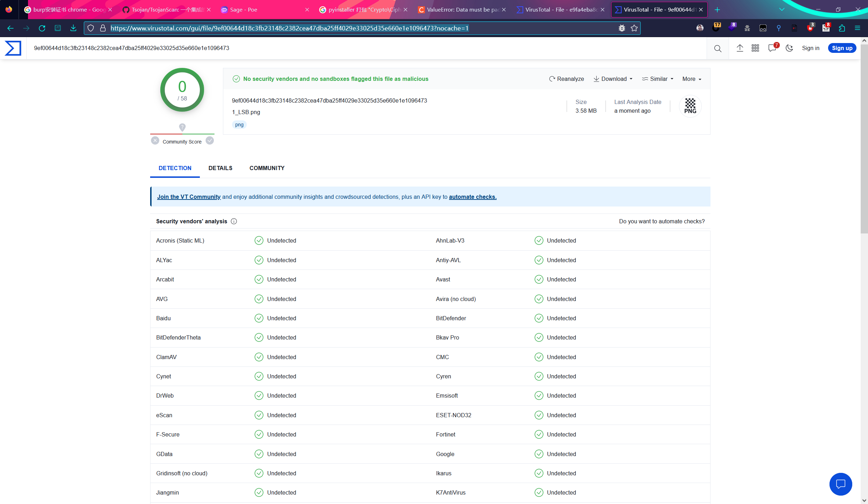The image size is (868, 504).
Task: Toggle dark mode moon icon
Action: (789, 48)
